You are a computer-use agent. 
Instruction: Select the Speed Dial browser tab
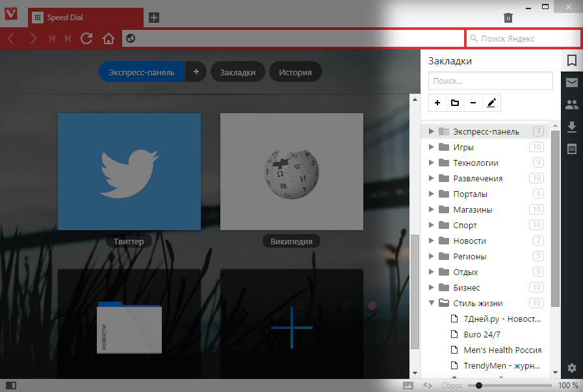coord(86,18)
